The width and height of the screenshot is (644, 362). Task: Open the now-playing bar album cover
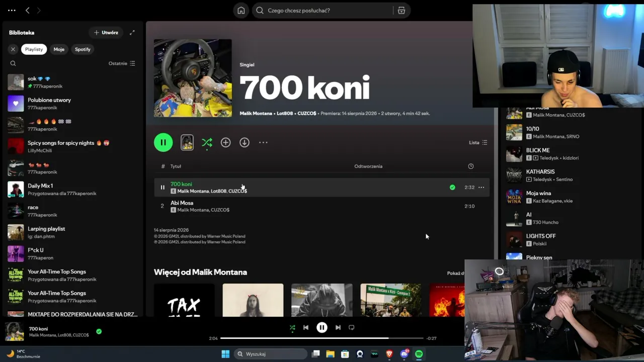tap(15, 332)
